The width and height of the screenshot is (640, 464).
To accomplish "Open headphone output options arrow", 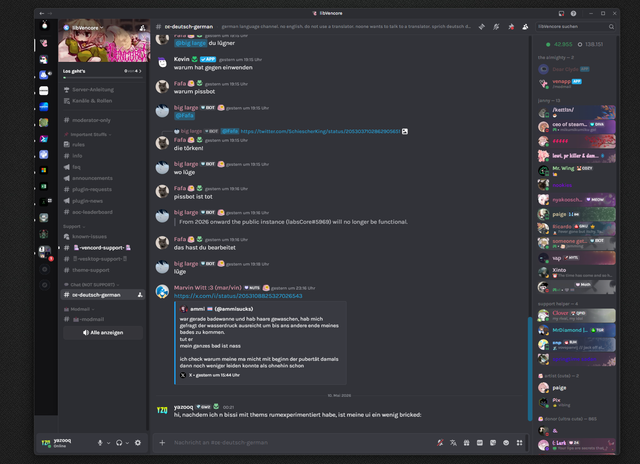I will point(127,443).
